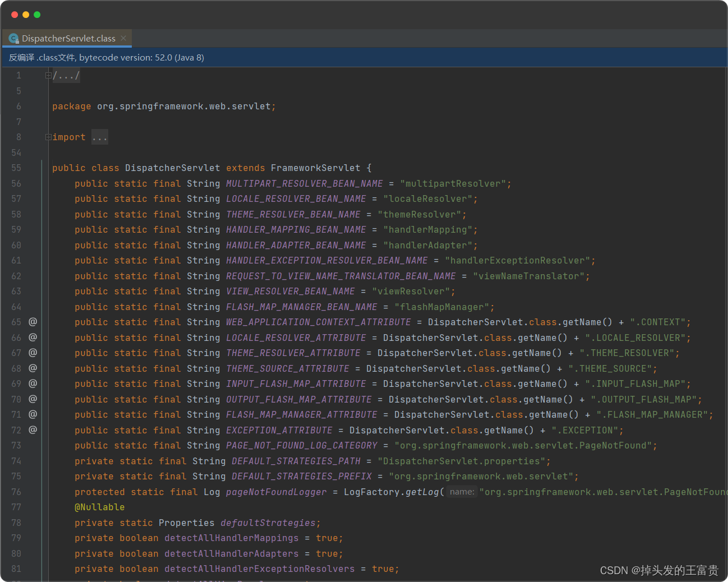The image size is (728, 582).
Task: Click line number 55 in the gutter
Action: coord(16,168)
